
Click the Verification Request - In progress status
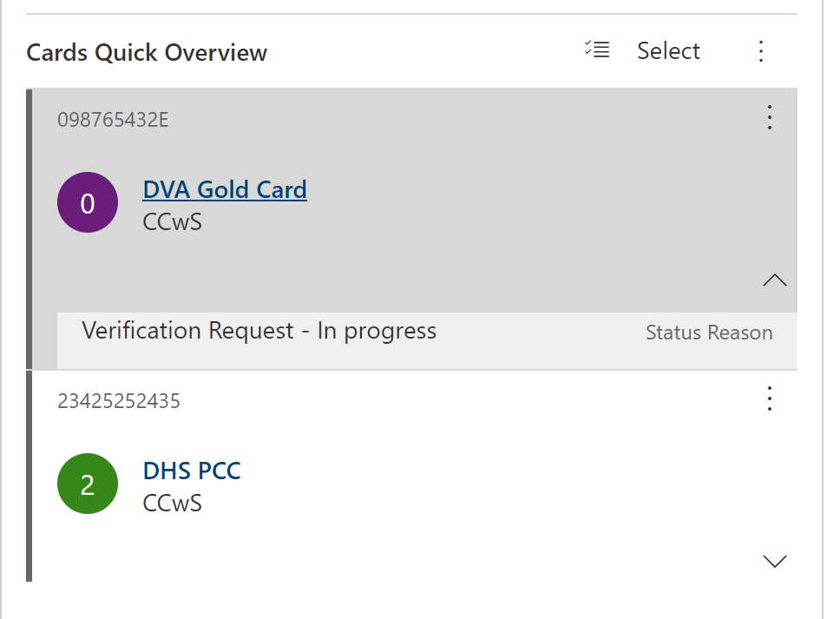tap(259, 331)
